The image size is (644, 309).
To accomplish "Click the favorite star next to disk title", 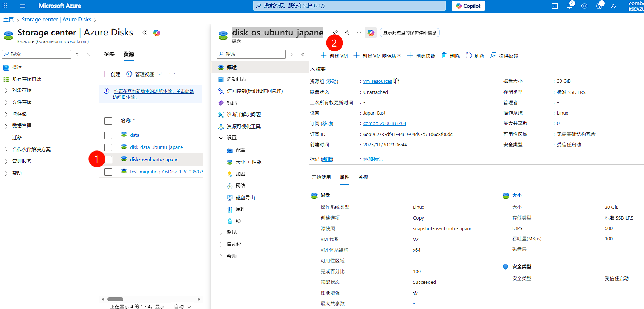I will tap(347, 33).
